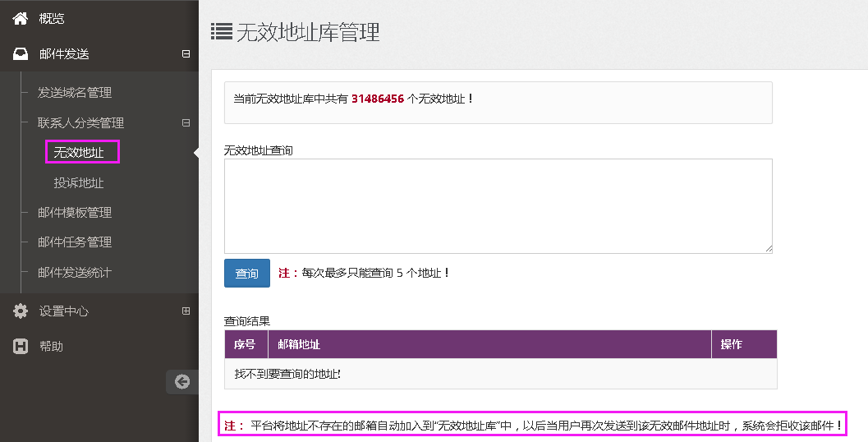View 邮件发送统计 page
The height and width of the screenshot is (442, 868).
(75, 272)
